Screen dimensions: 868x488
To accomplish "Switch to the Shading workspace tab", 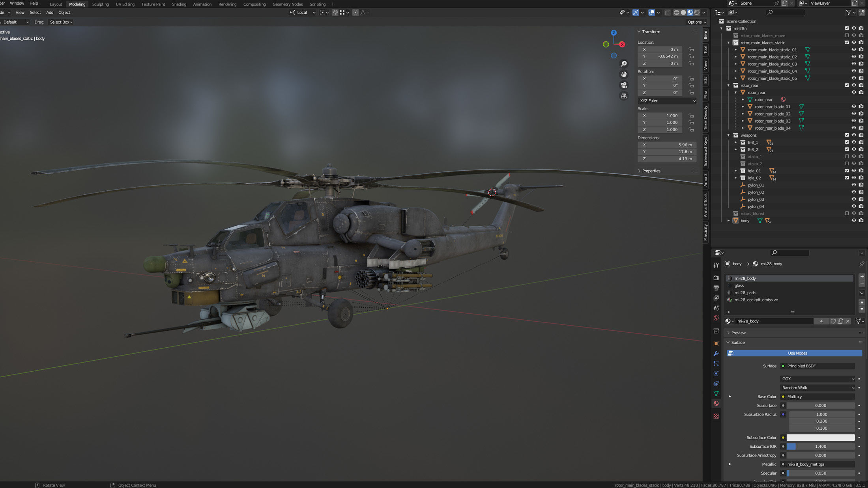I will click(x=179, y=4).
